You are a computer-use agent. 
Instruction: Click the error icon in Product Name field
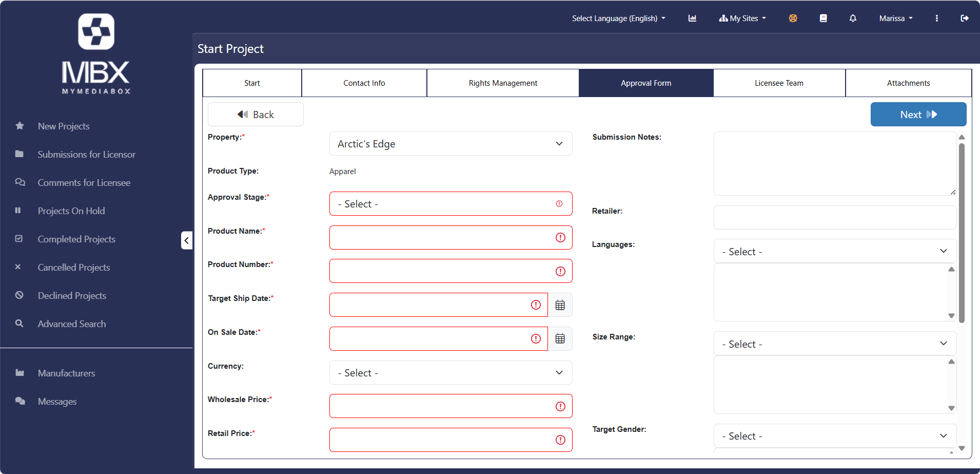(560, 238)
